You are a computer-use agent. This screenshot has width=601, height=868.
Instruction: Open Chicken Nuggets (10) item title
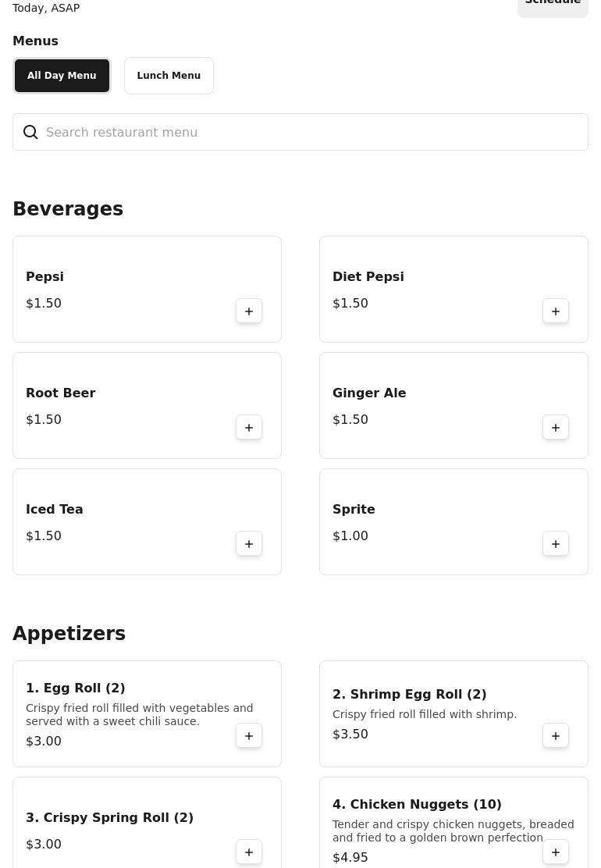(417, 804)
